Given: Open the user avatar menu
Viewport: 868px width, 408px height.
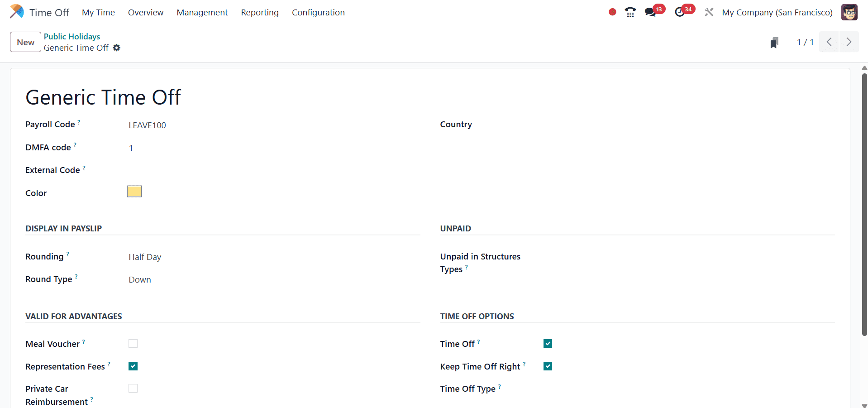Looking at the screenshot, I should tap(849, 12).
